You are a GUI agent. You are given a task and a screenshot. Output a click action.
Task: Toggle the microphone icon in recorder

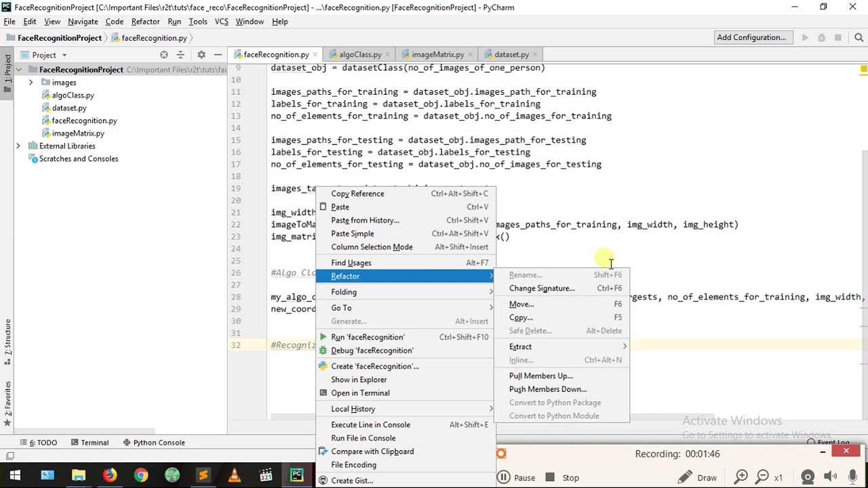853,477
